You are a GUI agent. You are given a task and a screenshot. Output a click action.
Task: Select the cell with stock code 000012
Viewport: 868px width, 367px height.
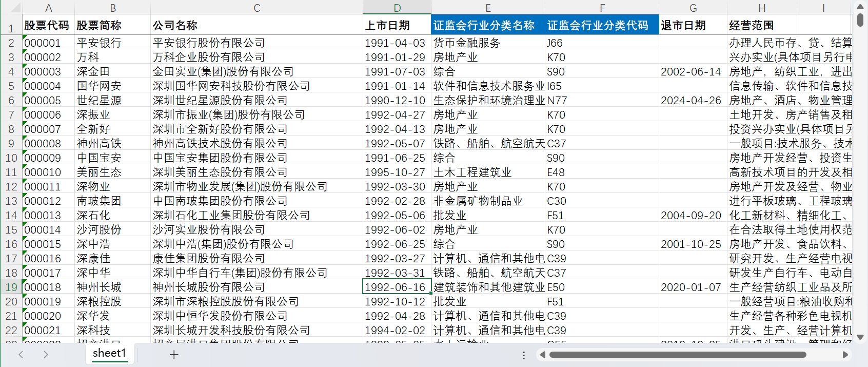click(49, 201)
